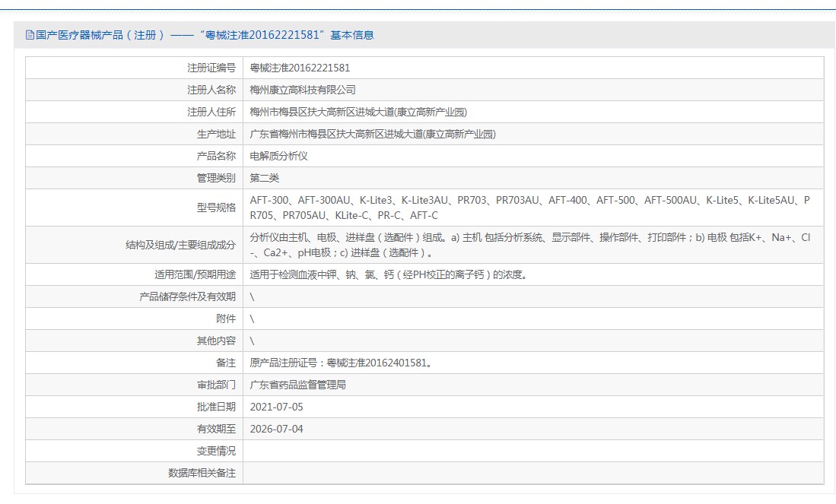
Task: Click approval department 广东省药品监督管理局
Action: click(x=297, y=385)
